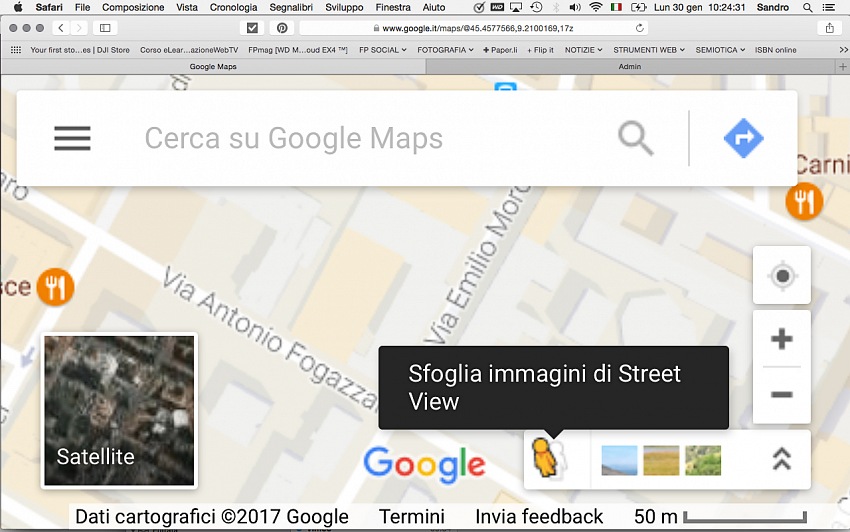Zoom in with the plus button
This screenshot has width=850, height=532.
click(x=782, y=339)
